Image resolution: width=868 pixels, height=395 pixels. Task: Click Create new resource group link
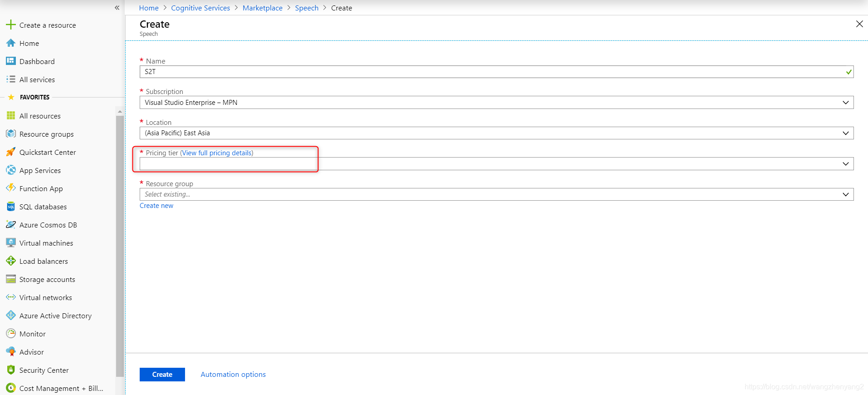click(156, 206)
